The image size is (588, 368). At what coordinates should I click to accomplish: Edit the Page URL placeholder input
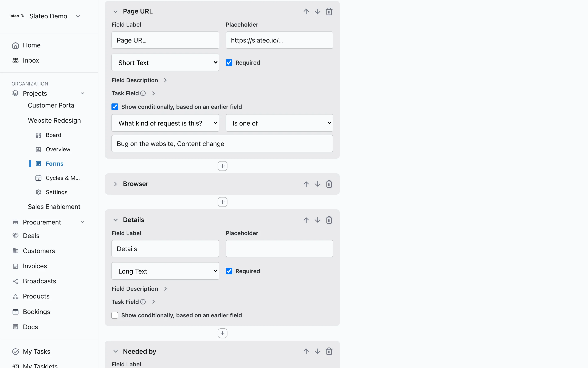click(279, 40)
